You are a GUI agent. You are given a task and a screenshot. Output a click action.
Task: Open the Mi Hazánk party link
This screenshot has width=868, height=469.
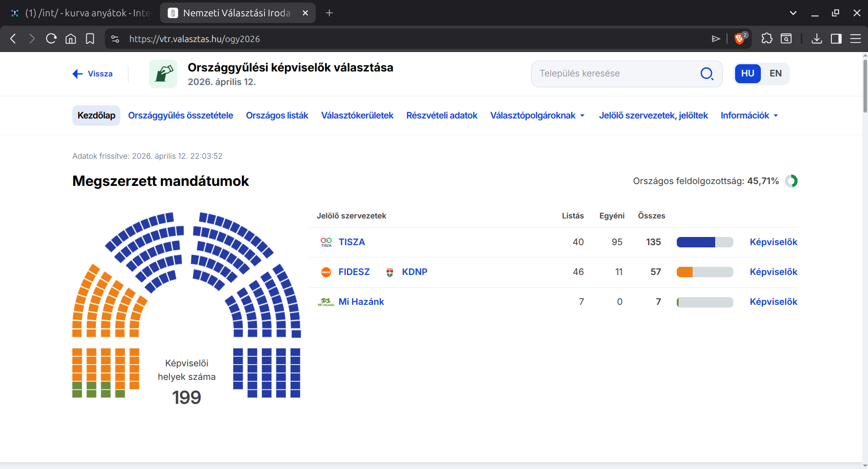point(361,302)
